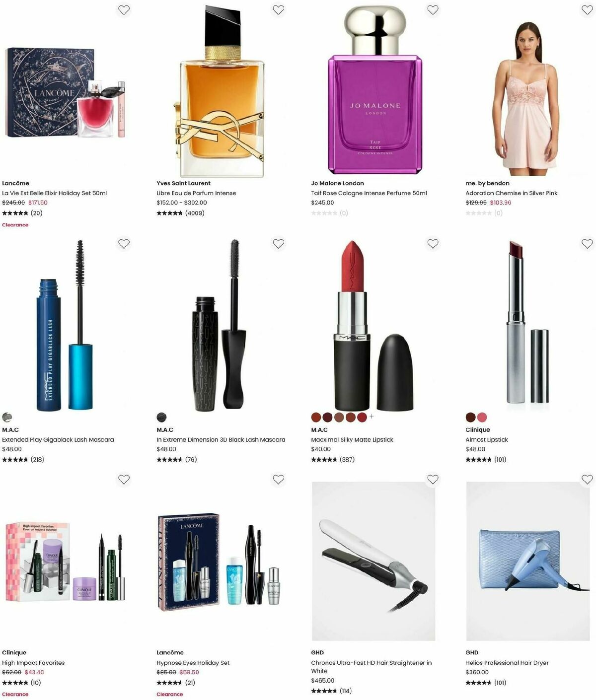Screen dimensions: 596x700
Task: Open Clinique High Impact Favorites product page
Action: (x=33, y=663)
